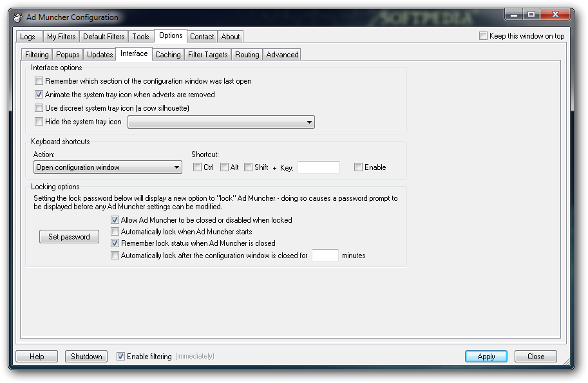
Task: Expand the hide tray icon options dropdown
Action: click(222, 122)
